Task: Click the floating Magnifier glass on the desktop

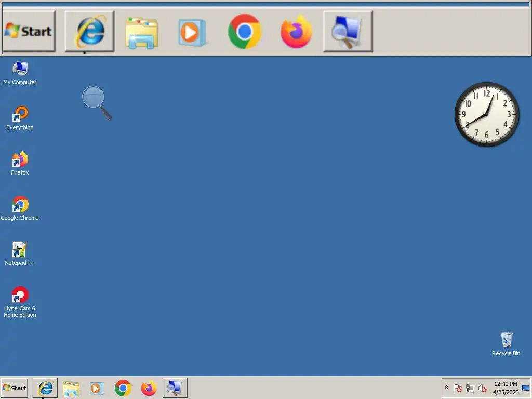Action: tap(97, 103)
